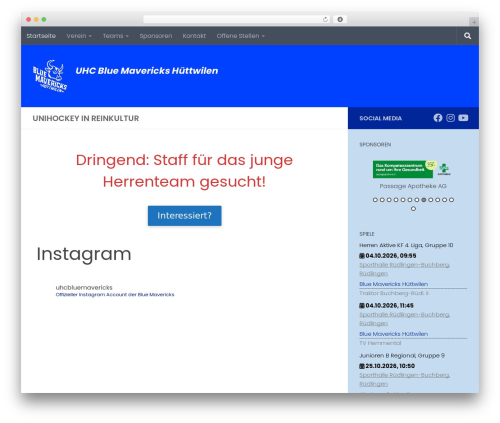Open the YouTube social media icon
The height and width of the screenshot is (423, 500).
pyautogui.click(x=463, y=118)
